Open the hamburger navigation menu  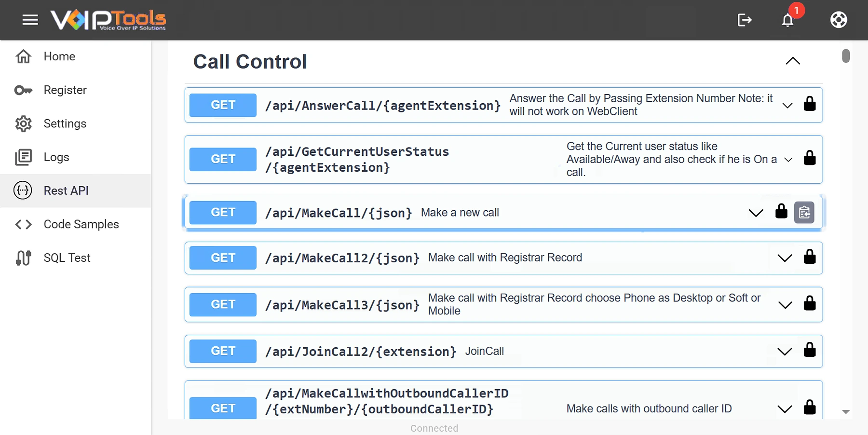pos(30,20)
